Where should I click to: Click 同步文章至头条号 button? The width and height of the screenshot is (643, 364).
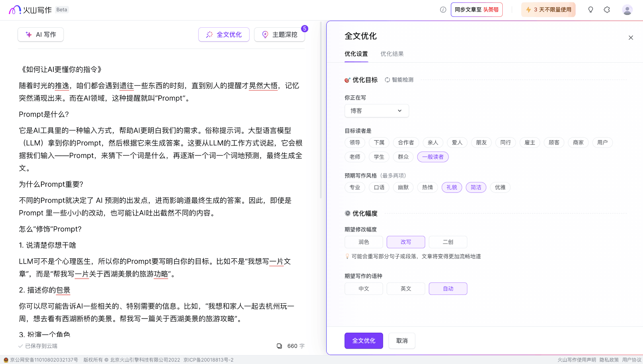click(x=477, y=10)
